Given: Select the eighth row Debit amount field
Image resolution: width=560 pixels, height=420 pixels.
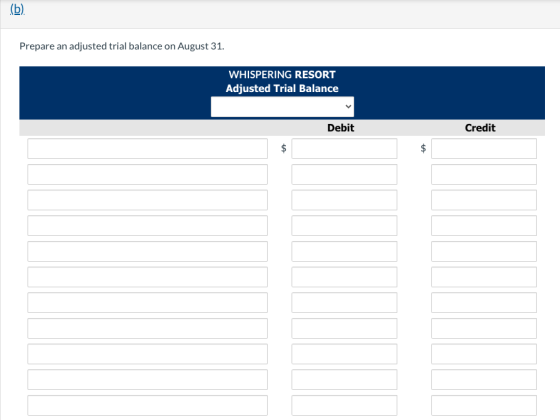Looking at the screenshot, I should pos(344,329).
